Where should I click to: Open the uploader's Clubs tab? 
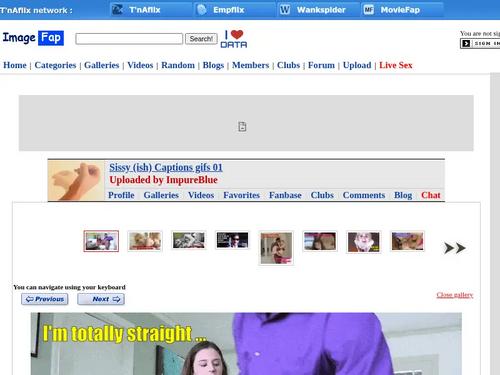pos(322,195)
